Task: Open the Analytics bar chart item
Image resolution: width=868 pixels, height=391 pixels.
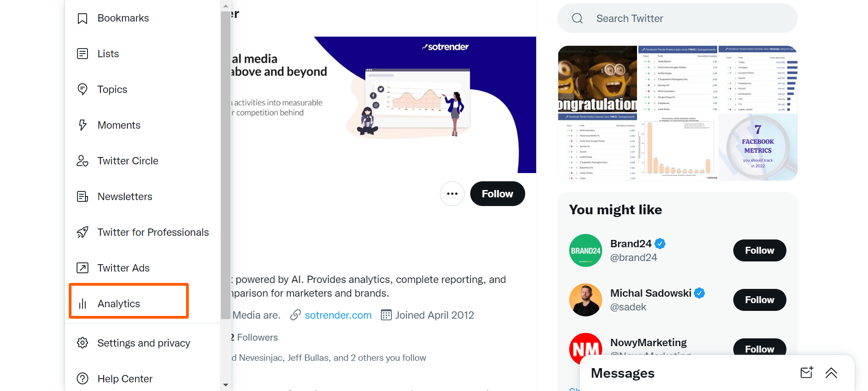Action: [x=118, y=304]
